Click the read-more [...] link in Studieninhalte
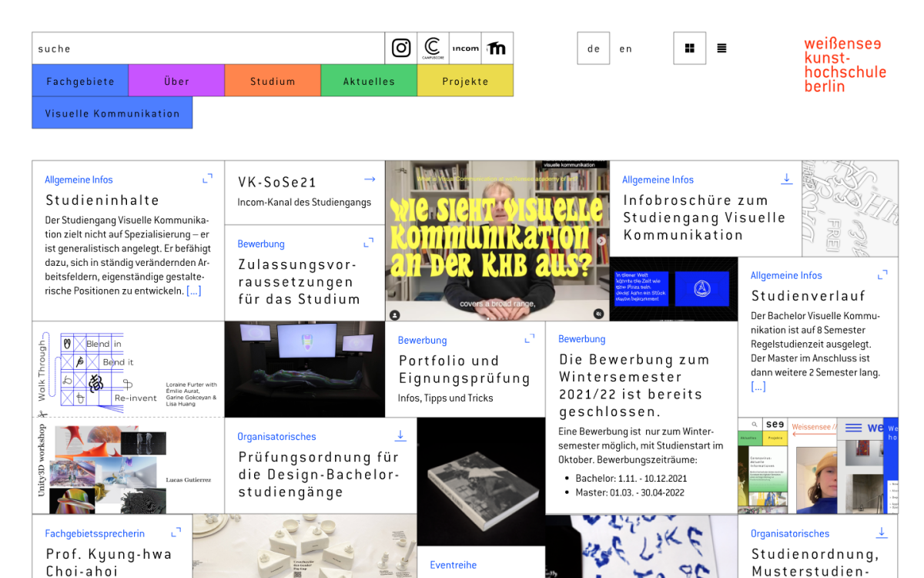Viewport: 924px width, 578px height. pos(193,291)
